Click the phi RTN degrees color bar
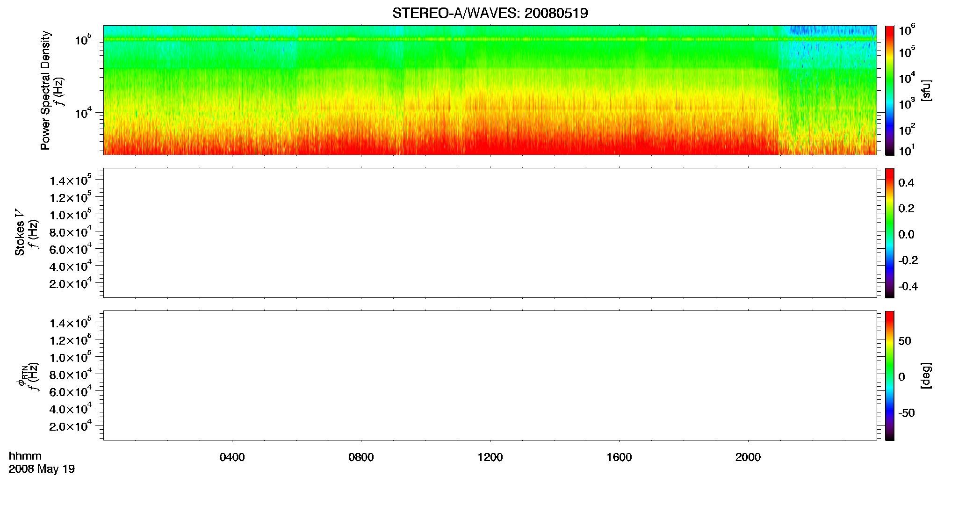This screenshot has height=505, width=980. click(x=890, y=375)
